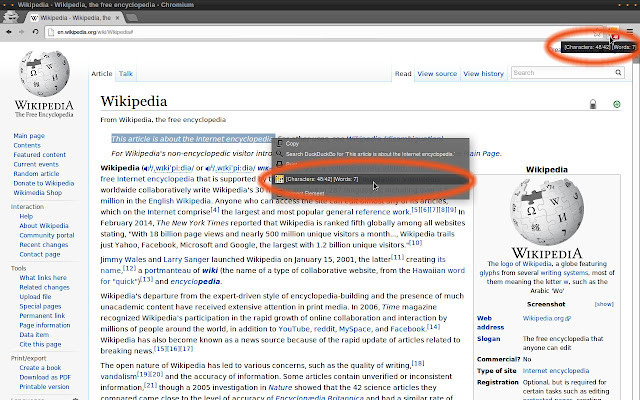Follow the Larry Sanger link
This screenshot has width=640, height=400.
click(186, 260)
